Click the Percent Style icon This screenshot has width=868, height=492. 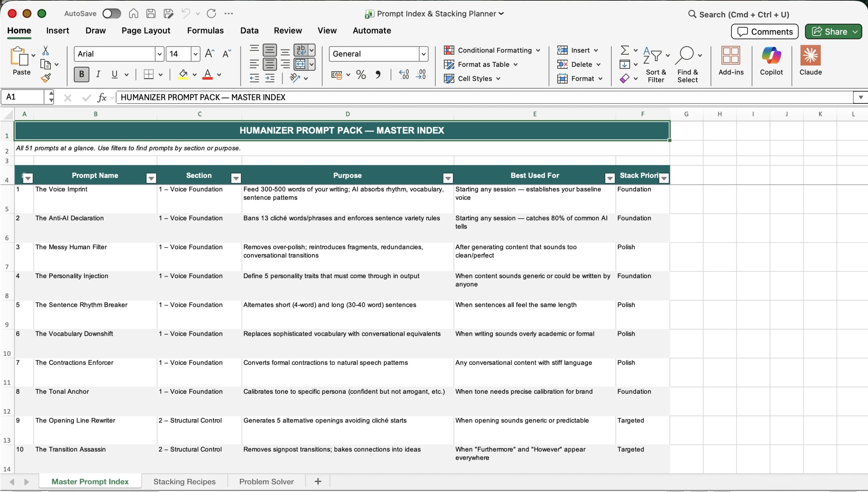pyautogui.click(x=361, y=75)
